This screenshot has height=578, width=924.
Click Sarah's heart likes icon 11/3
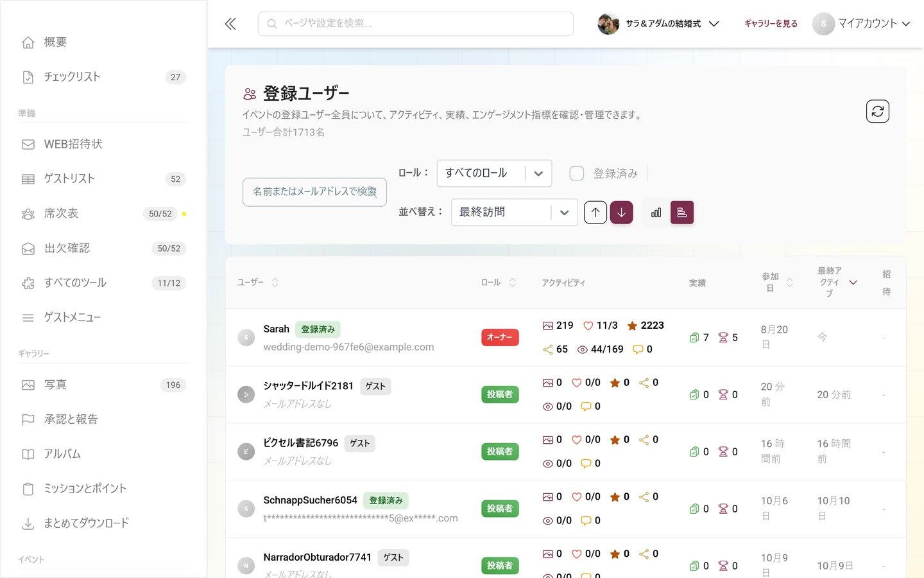pyautogui.click(x=588, y=326)
